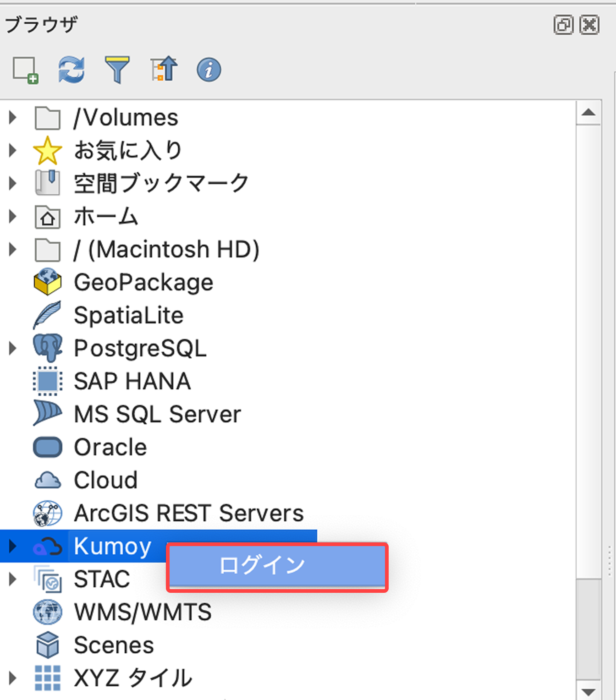Select the highlighted Kumoy entry
The image size is (616, 700).
coord(112,546)
